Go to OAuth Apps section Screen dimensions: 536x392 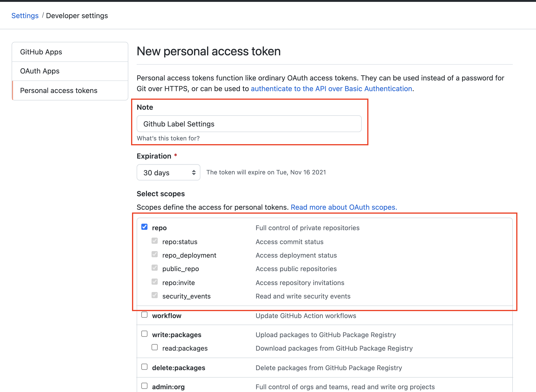click(x=40, y=71)
